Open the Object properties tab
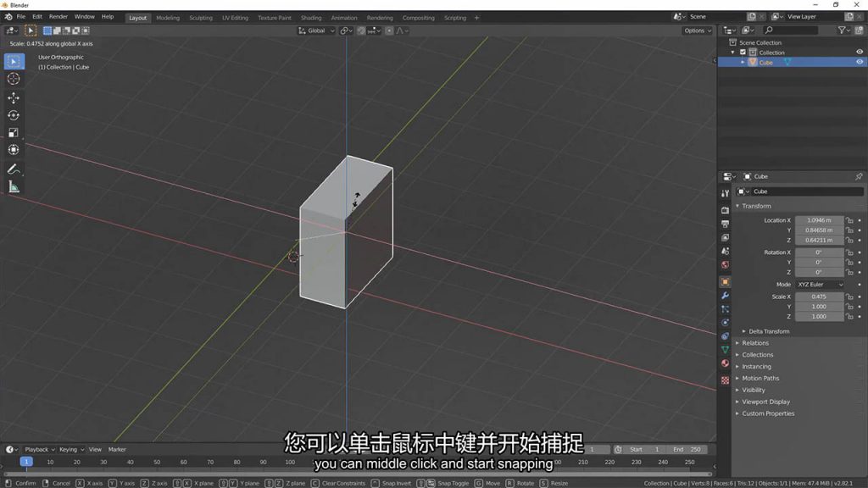 (x=726, y=282)
